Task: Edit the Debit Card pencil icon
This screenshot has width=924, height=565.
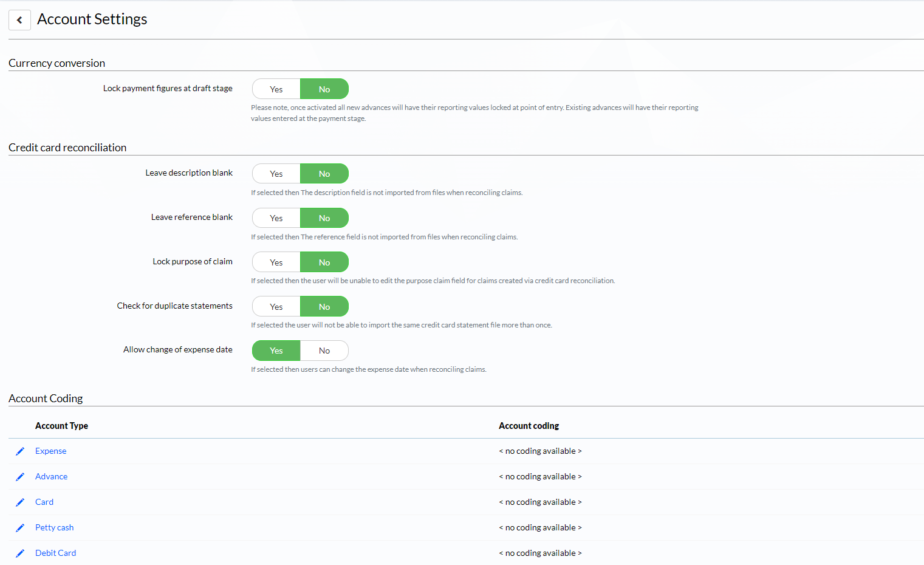Action: pos(20,553)
